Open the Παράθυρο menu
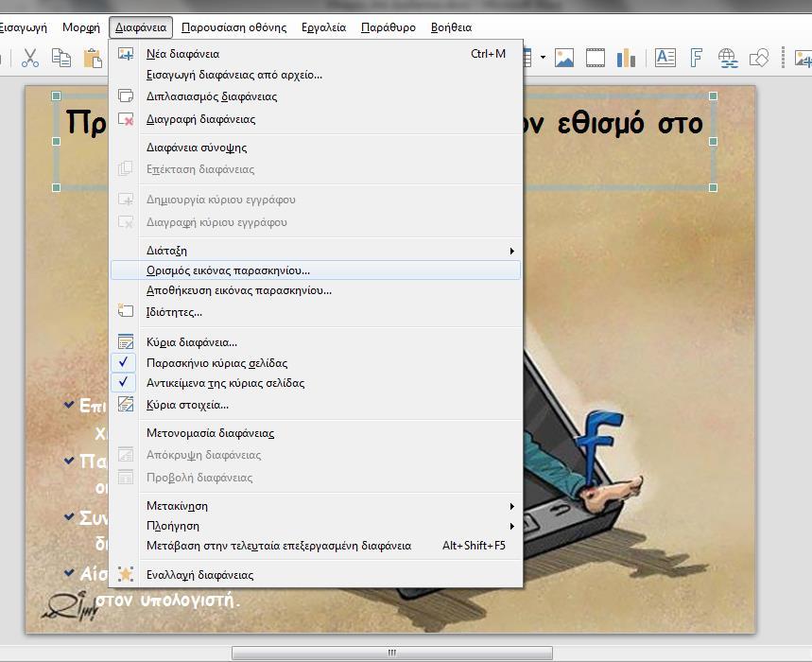Viewport: 812px width, 662px height. 389,27
